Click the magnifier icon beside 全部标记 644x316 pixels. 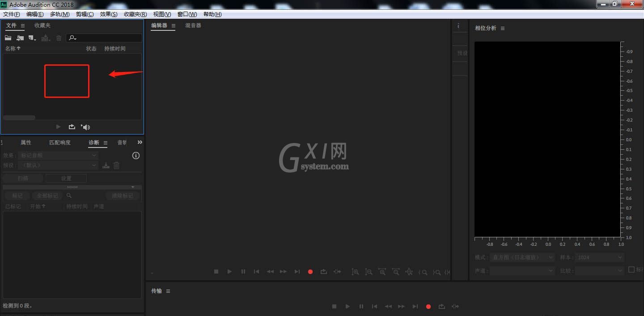coord(69,195)
